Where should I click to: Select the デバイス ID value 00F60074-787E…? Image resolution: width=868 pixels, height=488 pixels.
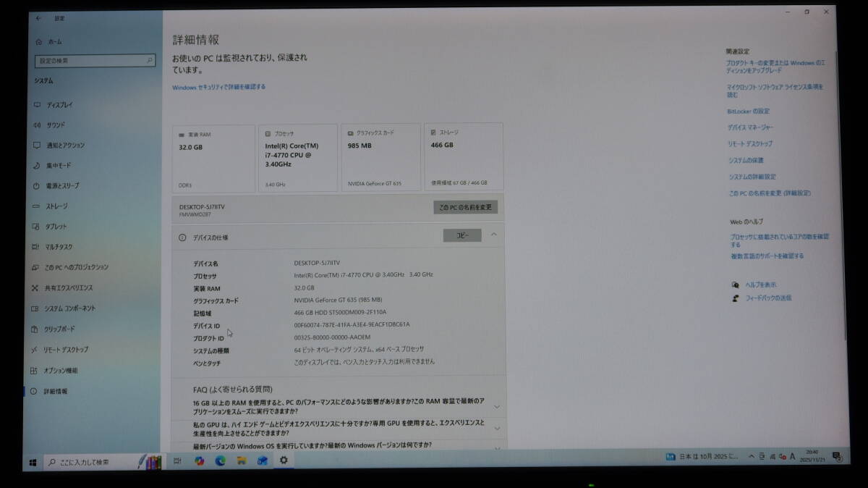[352, 324]
